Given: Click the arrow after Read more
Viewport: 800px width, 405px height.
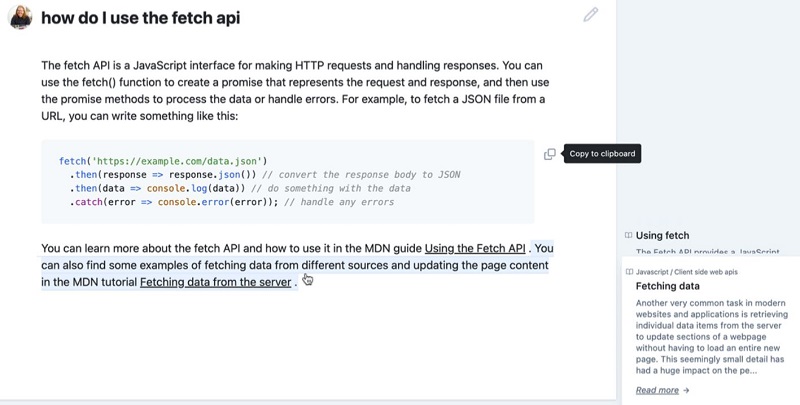Looking at the screenshot, I should pyautogui.click(x=686, y=391).
